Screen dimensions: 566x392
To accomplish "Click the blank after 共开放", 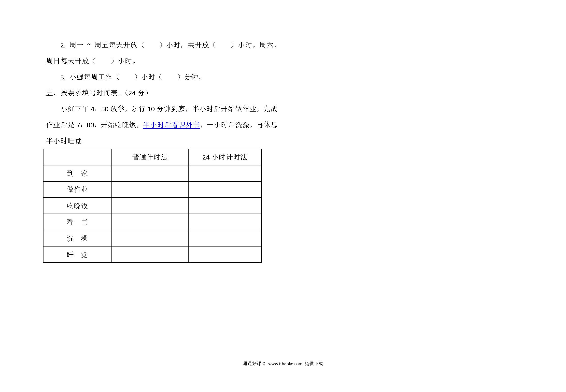I will click(224, 45).
